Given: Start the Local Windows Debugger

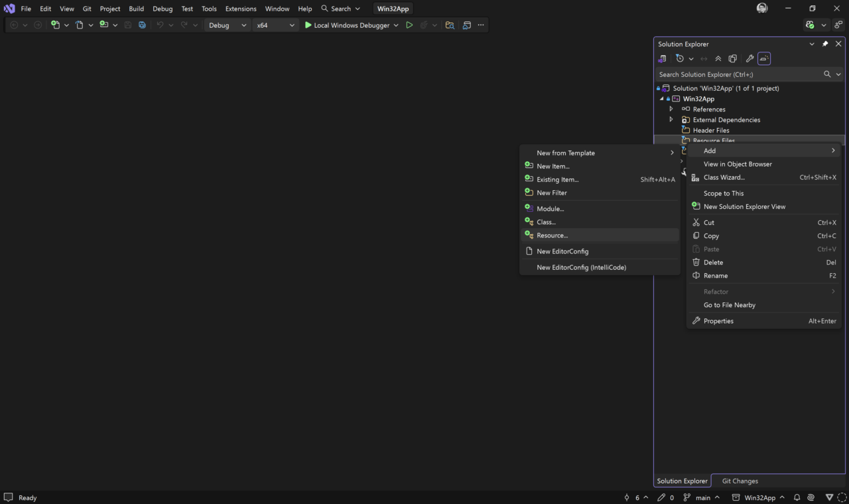Looking at the screenshot, I should (x=346, y=25).
